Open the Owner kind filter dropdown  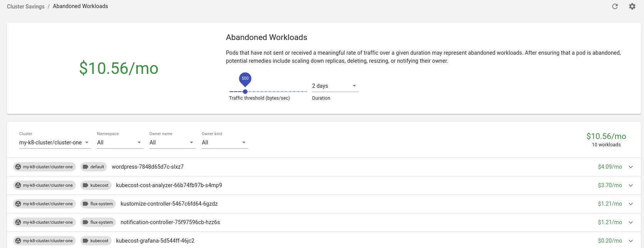point(224,142)
